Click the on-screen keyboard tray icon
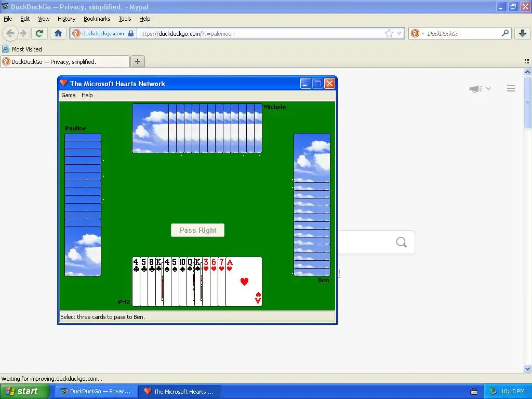Viewport: 532px width, 399px height. (474, 392)
